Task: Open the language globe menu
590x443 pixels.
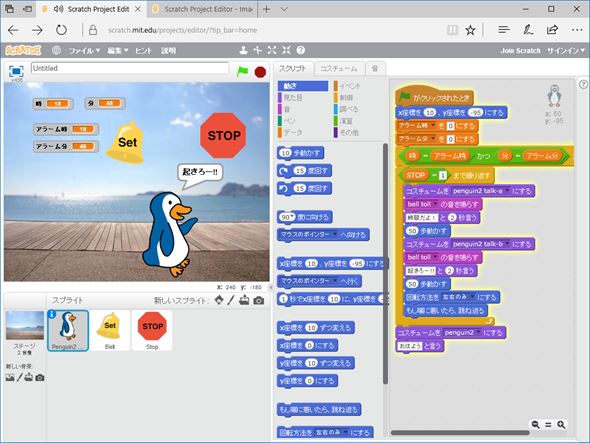Action: (x=56, y=50)
